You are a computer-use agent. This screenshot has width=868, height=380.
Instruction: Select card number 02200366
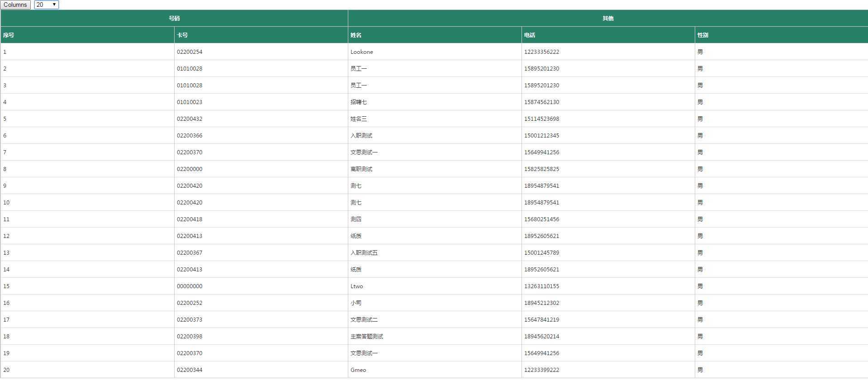[x=190, y=136]
